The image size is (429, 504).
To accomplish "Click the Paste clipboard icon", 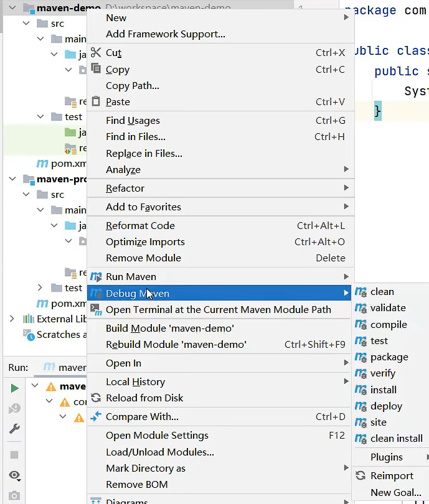I will coord(96,101).
